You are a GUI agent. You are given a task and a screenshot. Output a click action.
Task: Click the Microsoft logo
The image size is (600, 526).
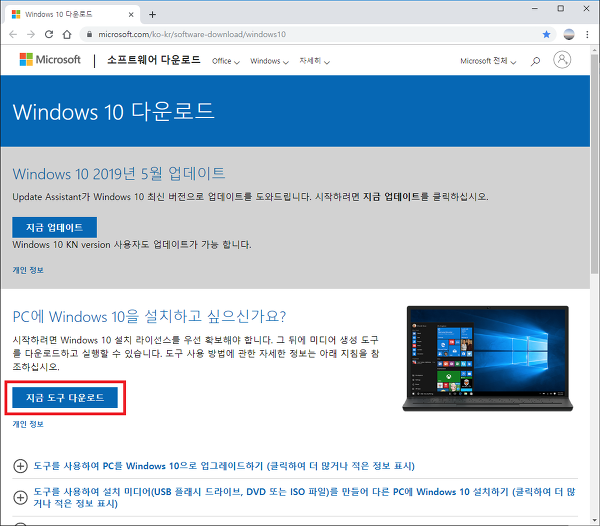click(50, 60)
